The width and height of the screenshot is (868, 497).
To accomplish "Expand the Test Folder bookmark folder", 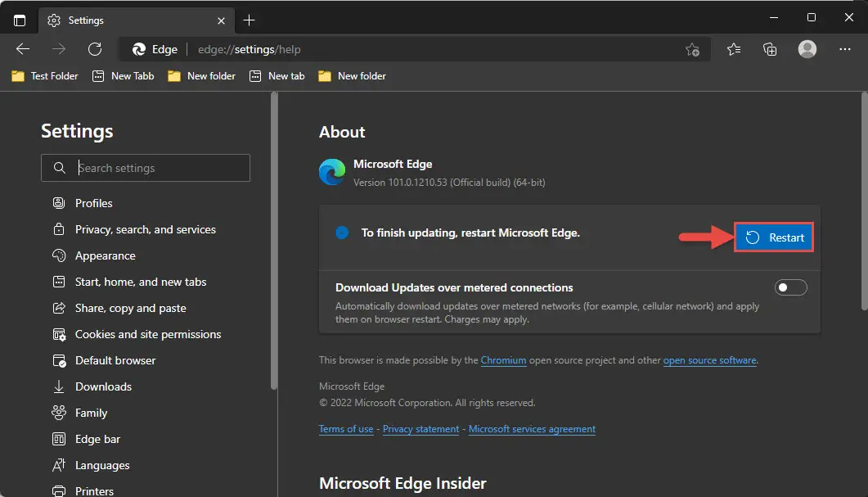I will point(45,76).
